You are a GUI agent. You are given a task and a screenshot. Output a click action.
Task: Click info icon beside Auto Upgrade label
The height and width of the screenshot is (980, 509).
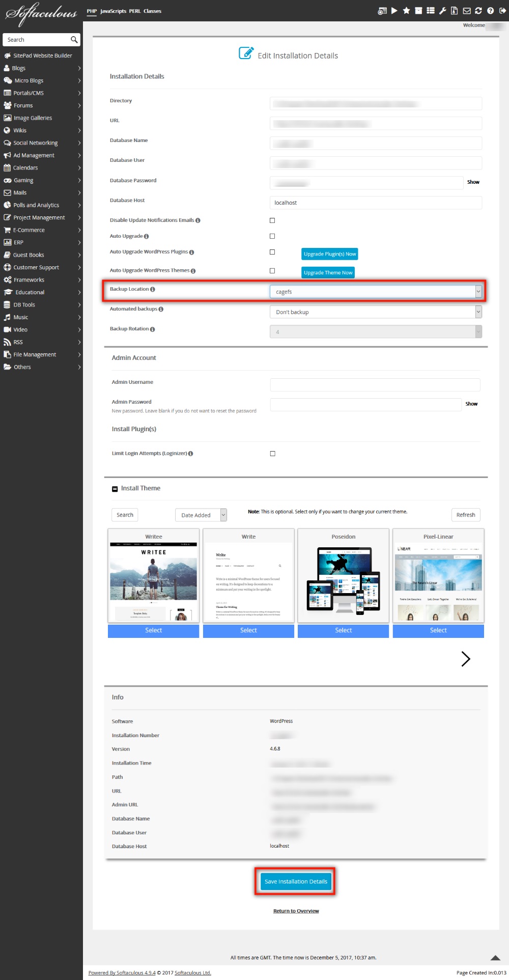tap(147, 236)
